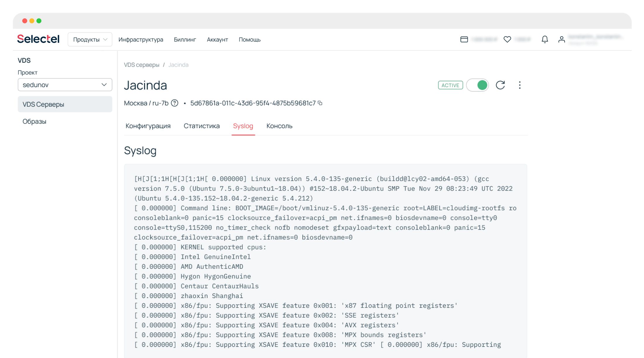
Task: Open the sedunov project selector
Action: click(x=65, y=85)
